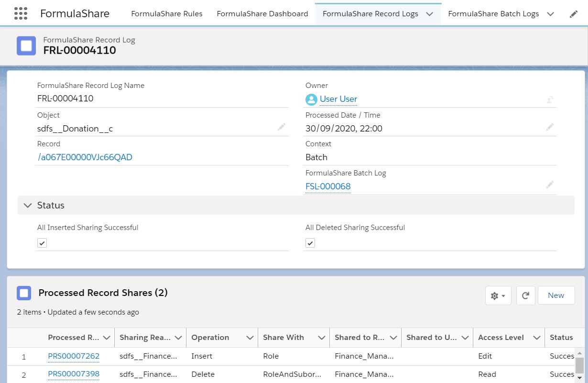Open batch log link FSL-000068
Viewport: 588px width, 383px height.
(x=328, y=186)
